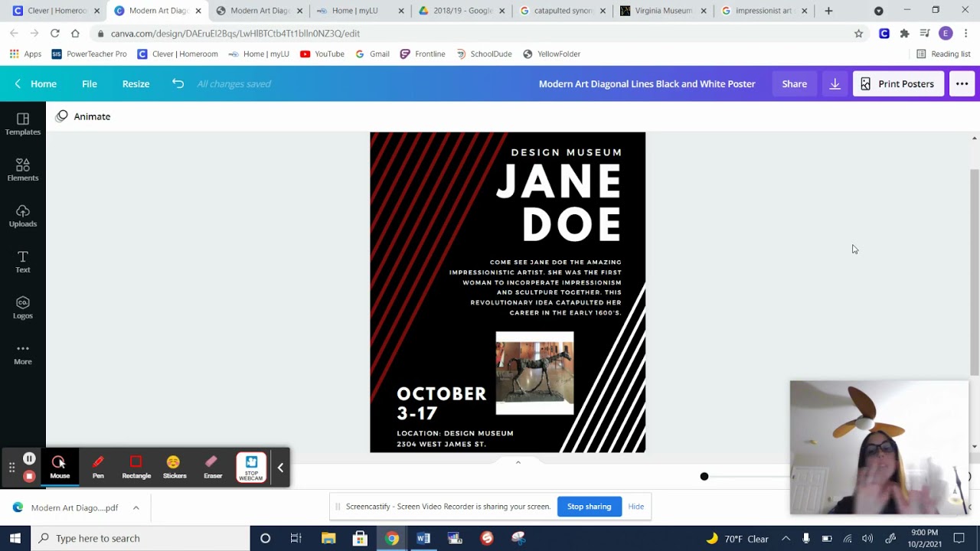
Task: Select the horse sculpture image on poster
Action: [534, 373]
